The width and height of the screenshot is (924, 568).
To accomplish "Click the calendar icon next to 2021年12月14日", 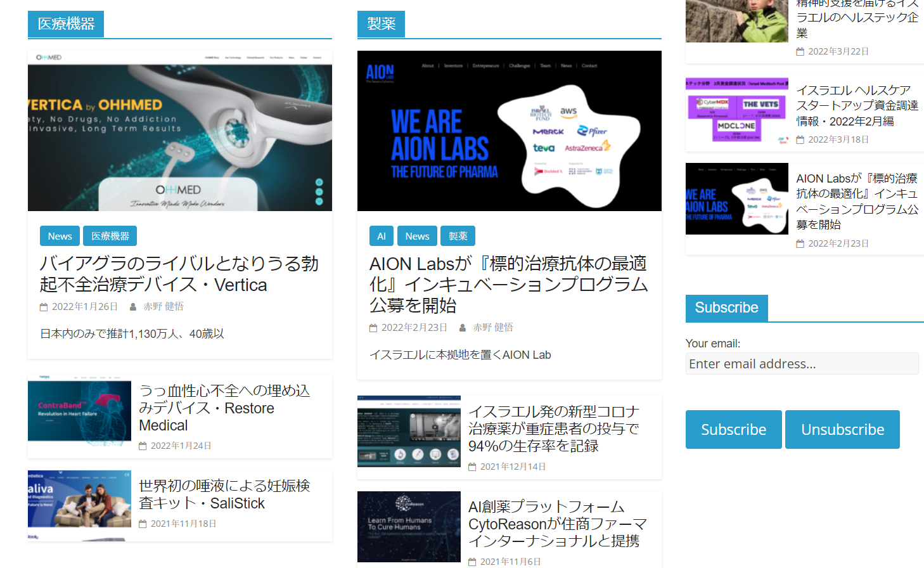I will coord(472,467).
